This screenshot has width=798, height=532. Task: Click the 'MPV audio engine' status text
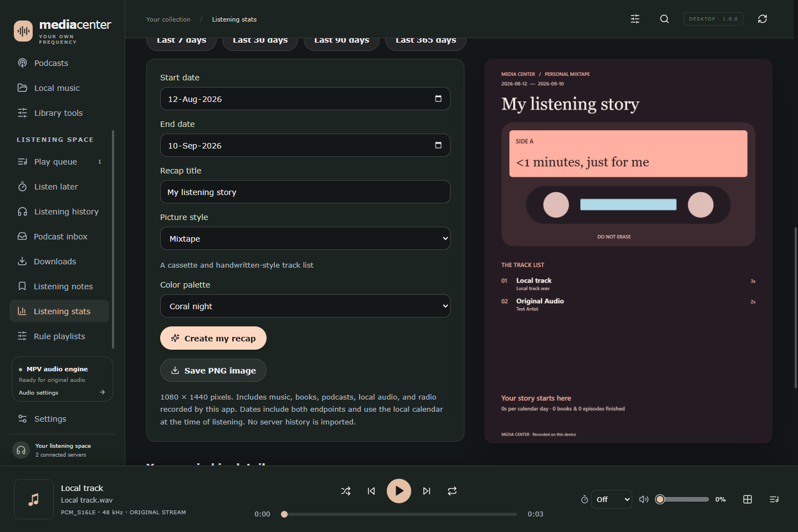pos(57,369)
